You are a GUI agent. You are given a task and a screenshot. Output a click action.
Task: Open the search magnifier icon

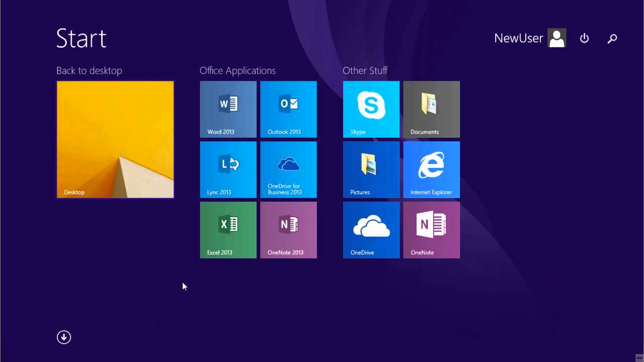612,38
